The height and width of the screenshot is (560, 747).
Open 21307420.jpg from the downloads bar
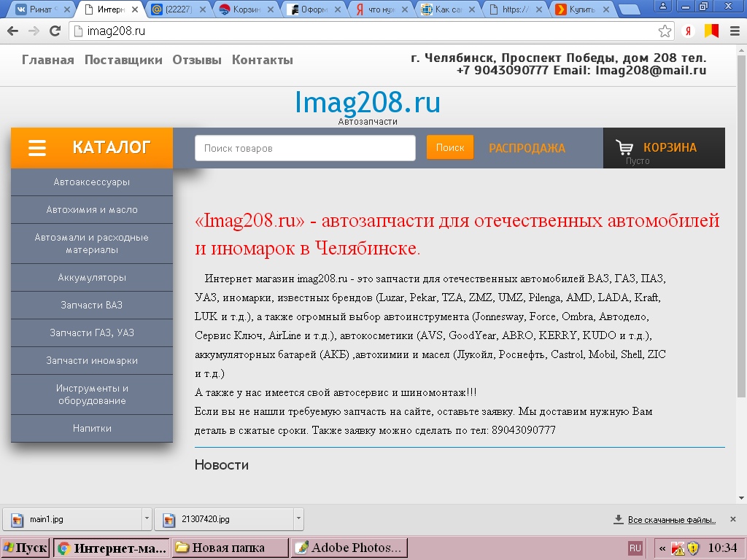click(224, 519)
